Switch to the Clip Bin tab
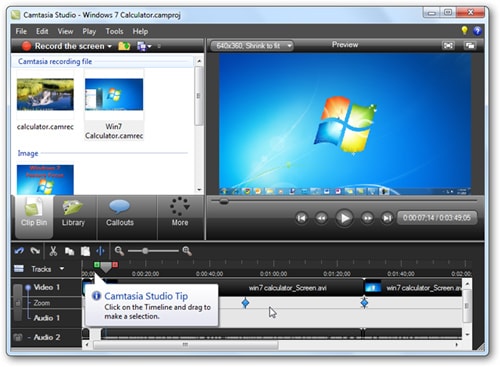The height and width of the screenshot is (367, 500). pyautogui.click(x=34, y=217)
